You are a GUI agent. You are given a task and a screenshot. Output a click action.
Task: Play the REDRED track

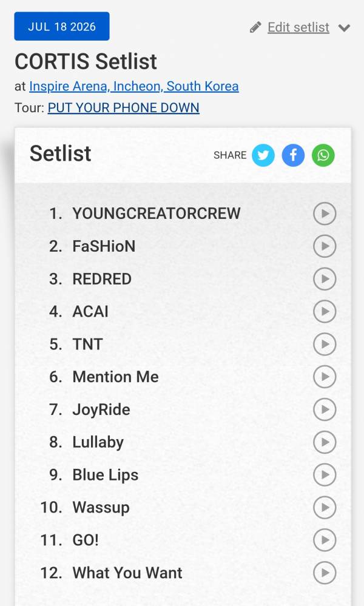(x=325, y=278)
